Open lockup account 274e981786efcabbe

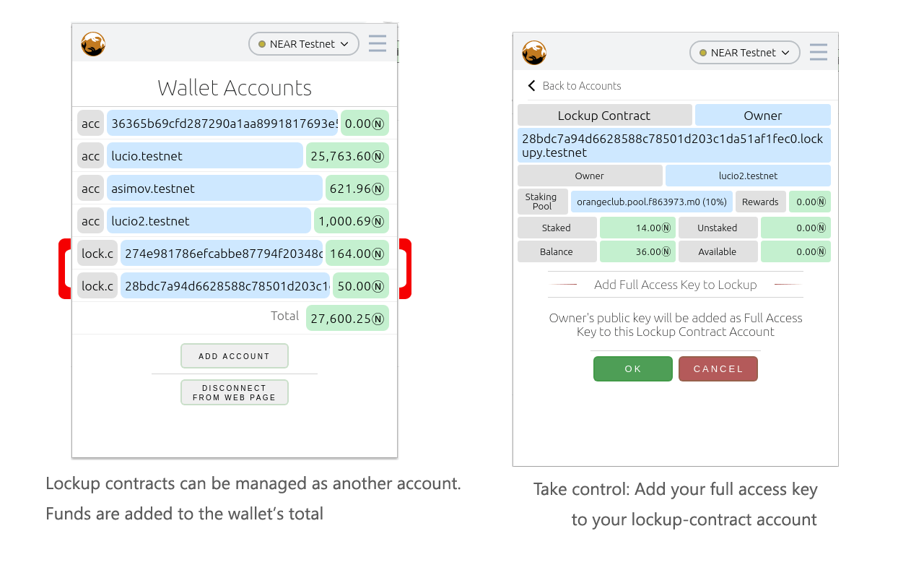(x=222, y=254)
